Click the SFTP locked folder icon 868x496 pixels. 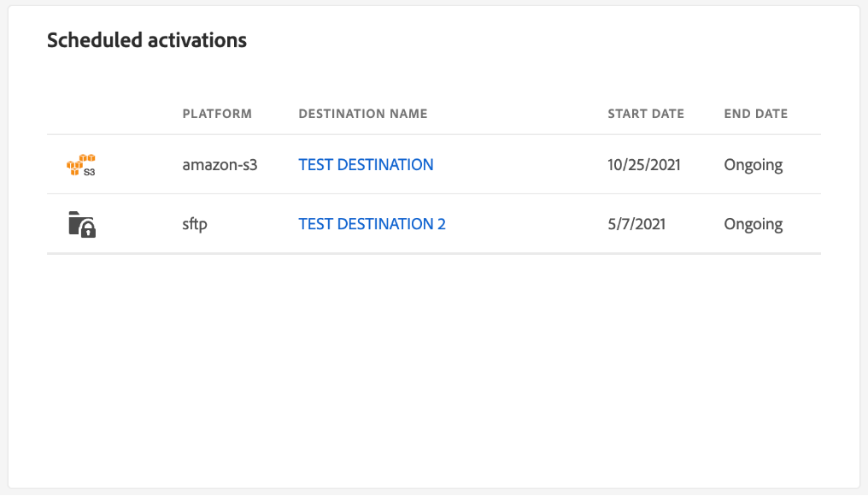pyautogui.click(x=81, y=225)
